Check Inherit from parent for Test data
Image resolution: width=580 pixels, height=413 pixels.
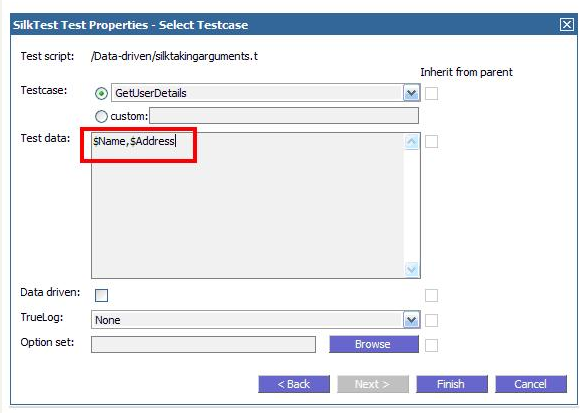coord(431,141)
